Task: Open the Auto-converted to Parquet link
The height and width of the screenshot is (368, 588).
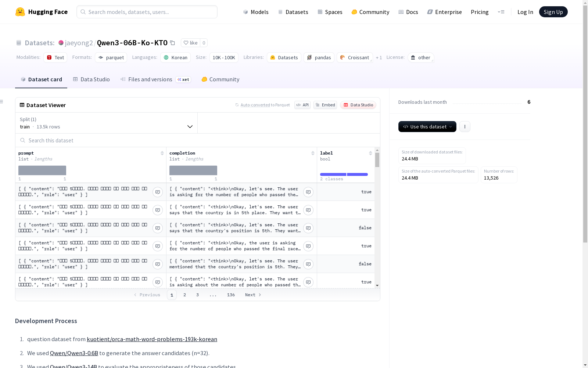Action: (x=255, y=105)
